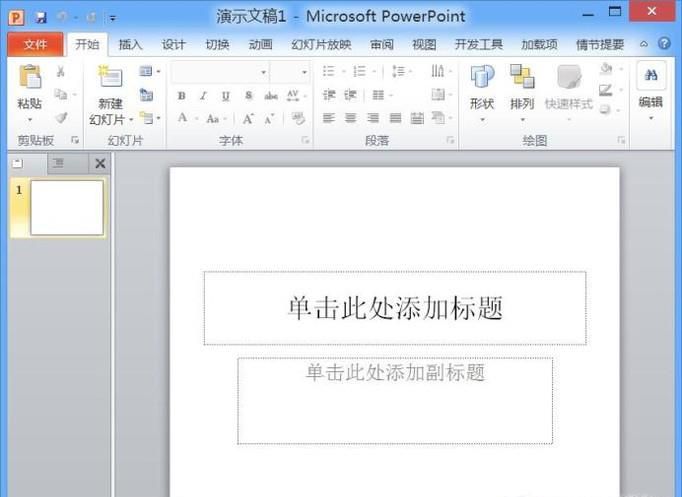Close the slide thumbnail pane
This screenshot has width=682, height=497.
pos(100,163)
